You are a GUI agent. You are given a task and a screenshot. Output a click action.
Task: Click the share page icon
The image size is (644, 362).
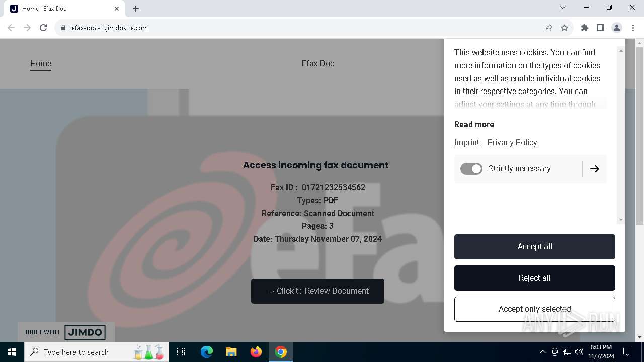(548, 28)
